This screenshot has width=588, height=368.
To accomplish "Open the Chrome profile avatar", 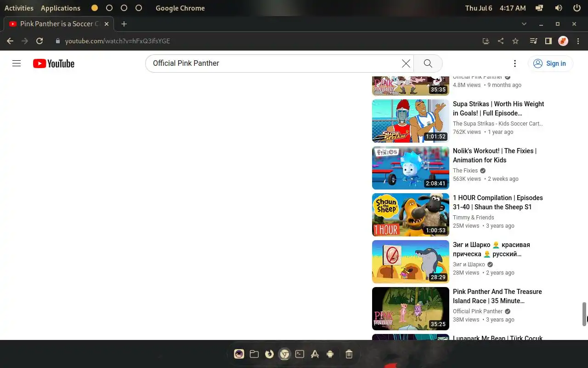I will (x=563, y=41).
